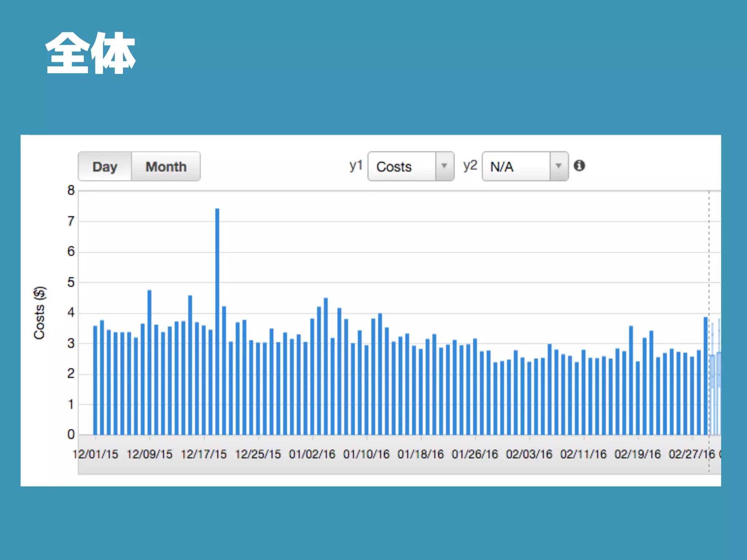Click the 02/27/16 date label
Viewport: 747px width, 560px height.
pos(692,454)
